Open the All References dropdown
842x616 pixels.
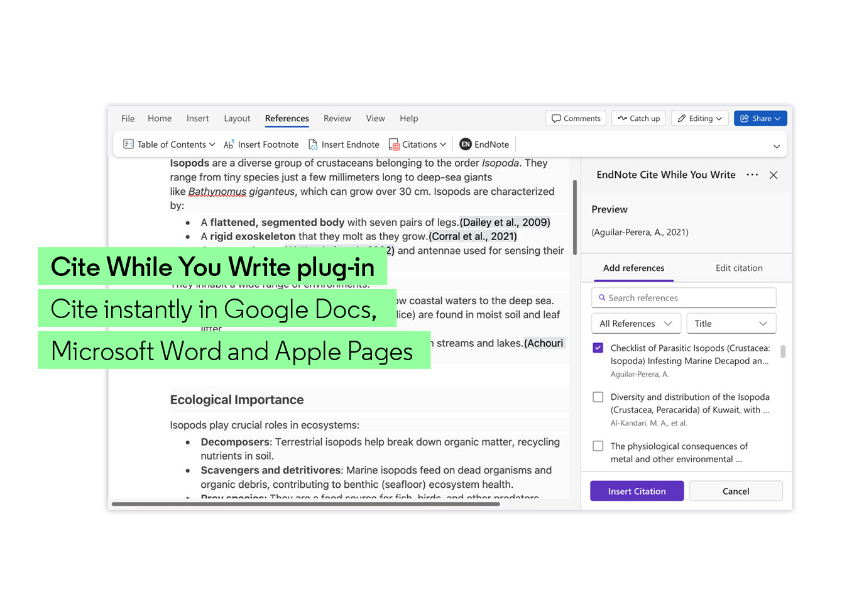636,323
